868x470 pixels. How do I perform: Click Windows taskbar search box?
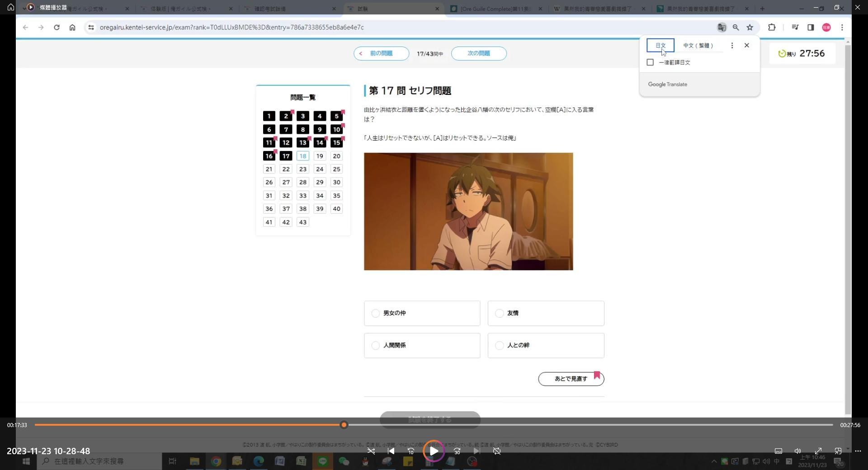pyautogui.click(x=99, y=461)
